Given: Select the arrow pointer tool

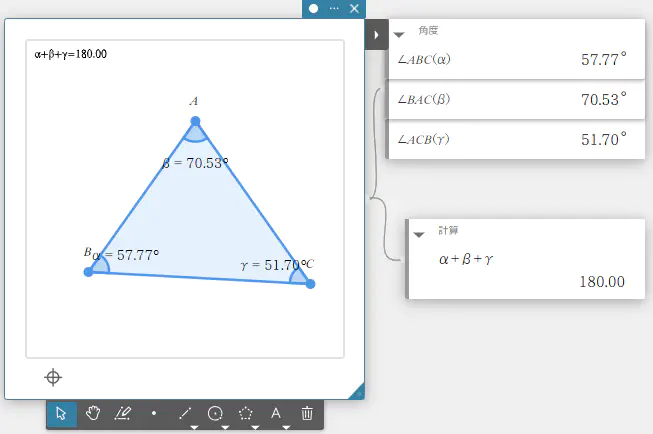Looking at the screenshot, I should pyautogui.click(x=61, y=413).
